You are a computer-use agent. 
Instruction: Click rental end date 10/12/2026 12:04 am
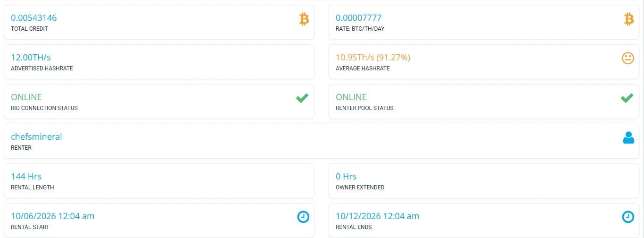pos(377,216)
